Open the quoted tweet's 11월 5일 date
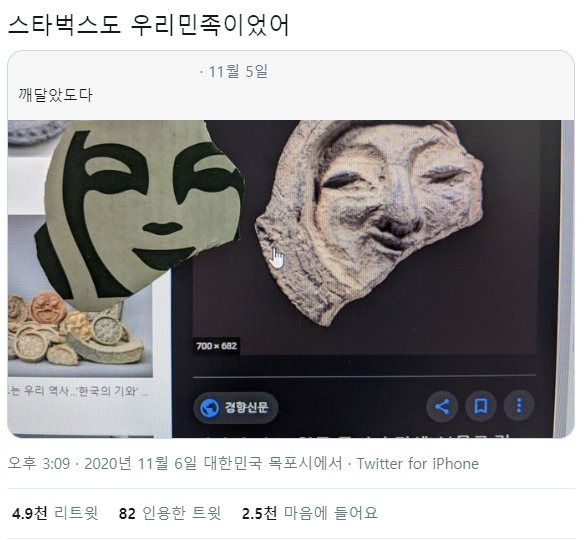The height and width of the screenshot is (540, 588). (x=238, y=71)
